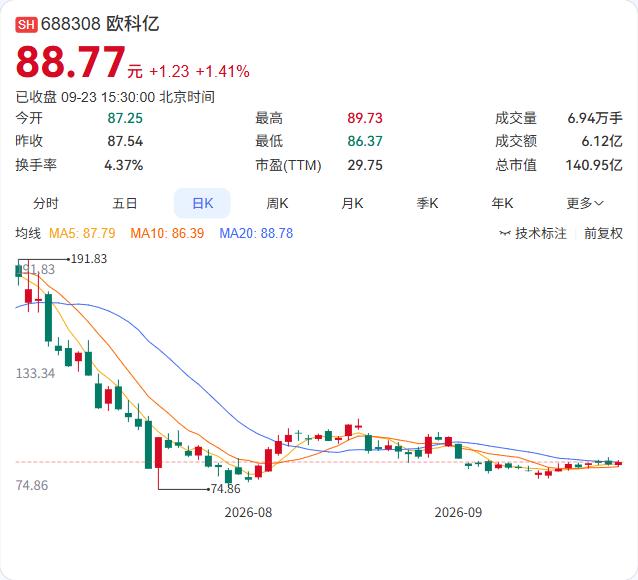Click the MA10: 86.39 indicator label
Screen dimensions: 638x580
tap(167, 233)
